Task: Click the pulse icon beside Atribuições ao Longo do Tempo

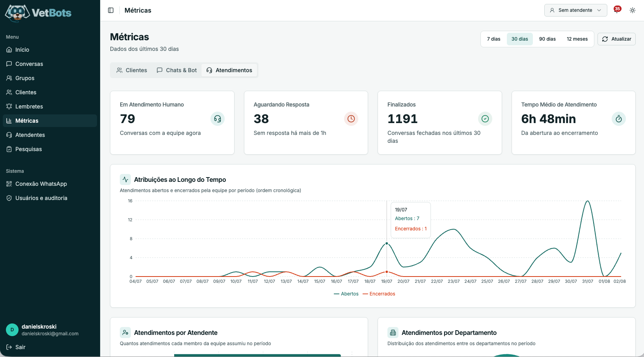Action: tap(125, 179)
